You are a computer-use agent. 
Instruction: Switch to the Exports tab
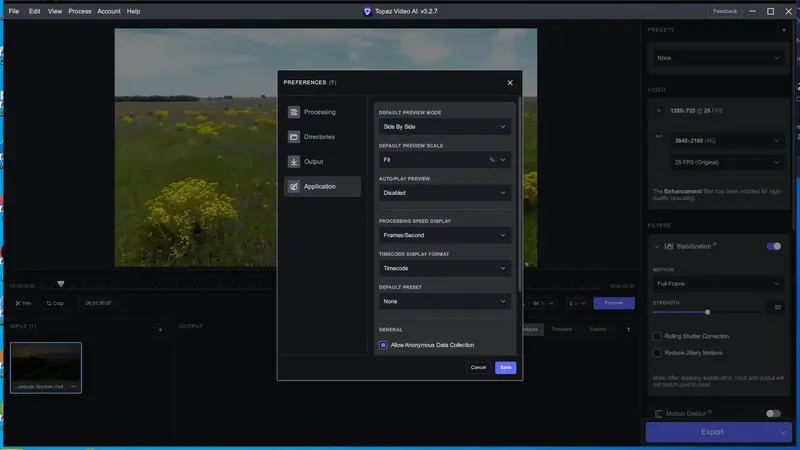(597, 330)
